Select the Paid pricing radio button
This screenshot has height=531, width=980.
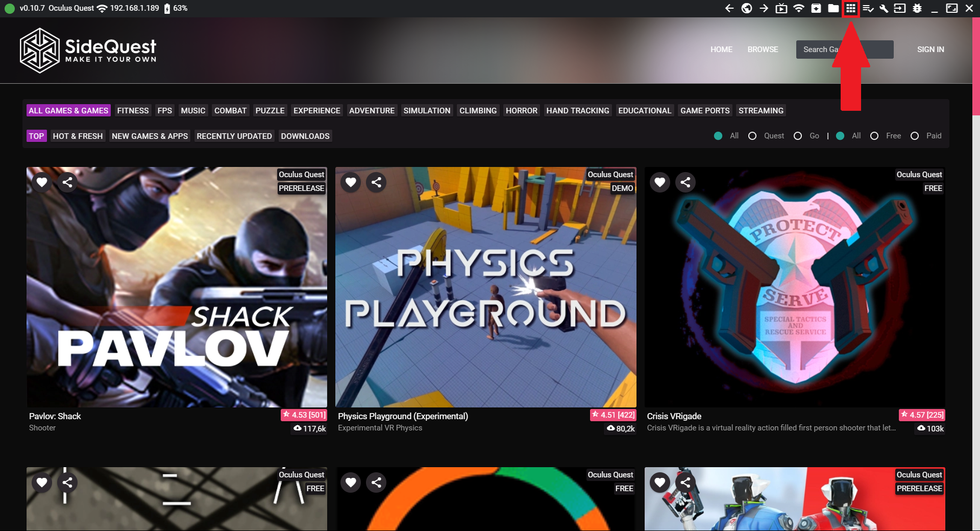tap(915, 136)
